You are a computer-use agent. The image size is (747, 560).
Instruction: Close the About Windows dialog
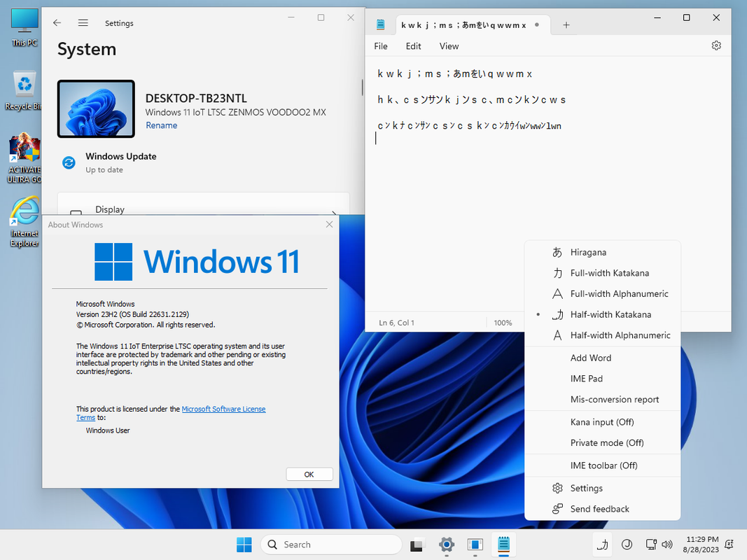coord(329,224)
